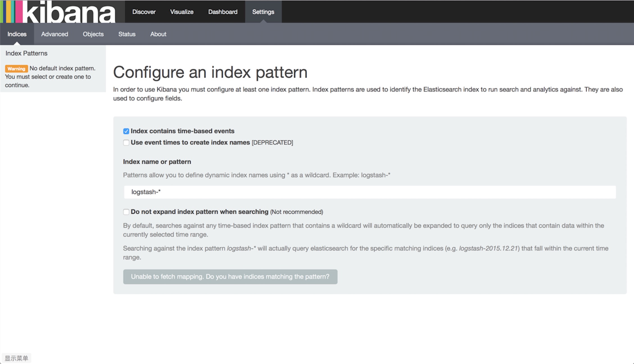Click the index name pattern input field
634x364 pixels.
tap(370, 192)
